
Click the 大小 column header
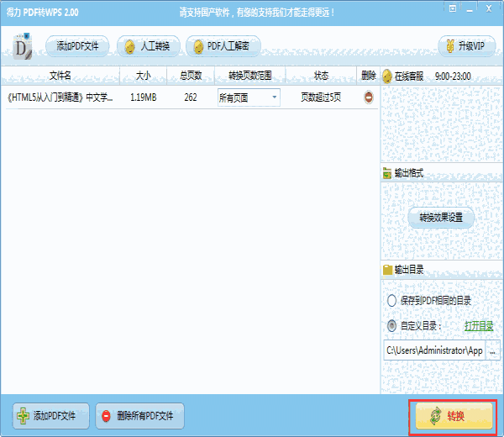(x=144, y=76)
